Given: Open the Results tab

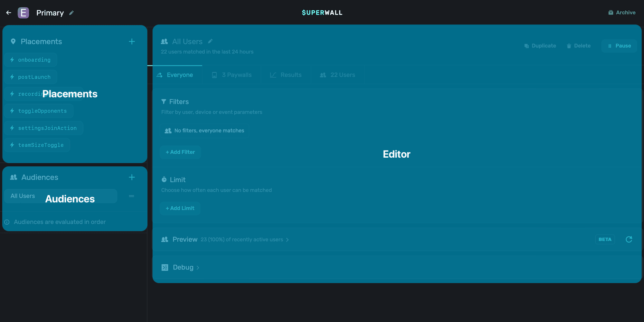Looking at the screenshot, I should 286,75.
